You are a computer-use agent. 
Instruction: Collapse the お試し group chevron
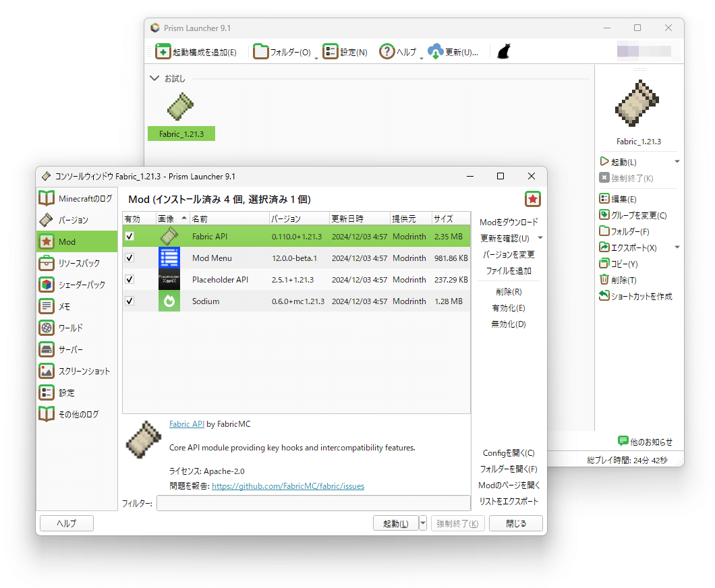point(154,78)
